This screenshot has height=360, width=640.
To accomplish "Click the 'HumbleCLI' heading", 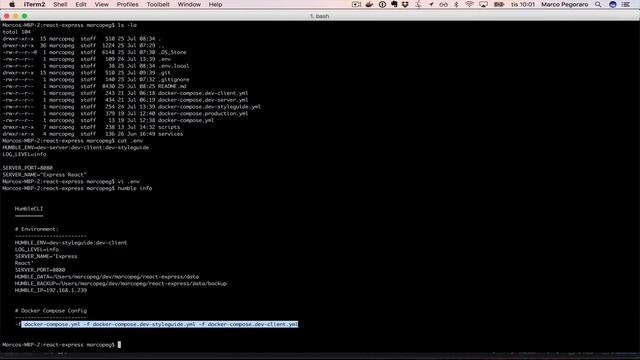I will click(x=29, y=209).
